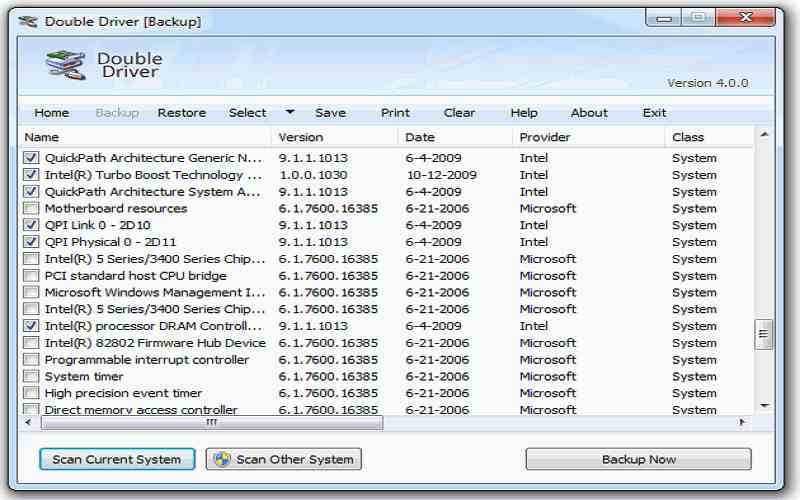Check Programmable interrupt controller checkbox
The width and height of the screenshot is (800, 500).
pyautogui.click(x=31, y=359)
